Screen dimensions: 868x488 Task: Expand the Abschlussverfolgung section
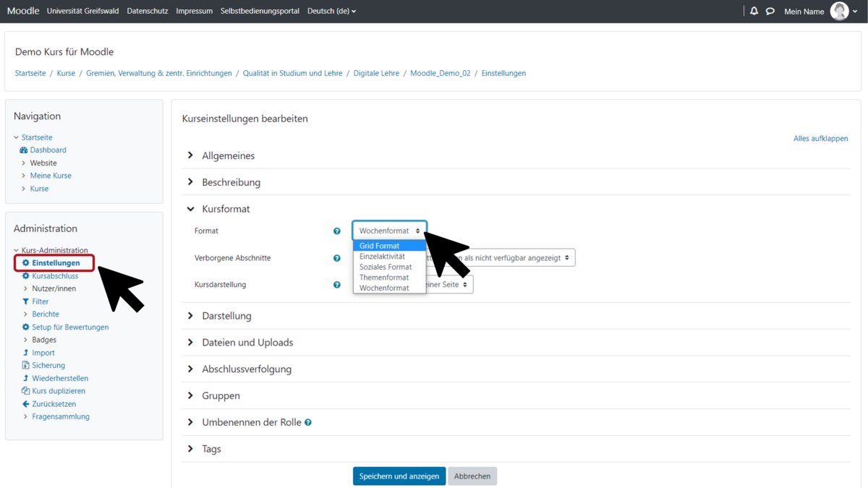(x=246, y=369)
